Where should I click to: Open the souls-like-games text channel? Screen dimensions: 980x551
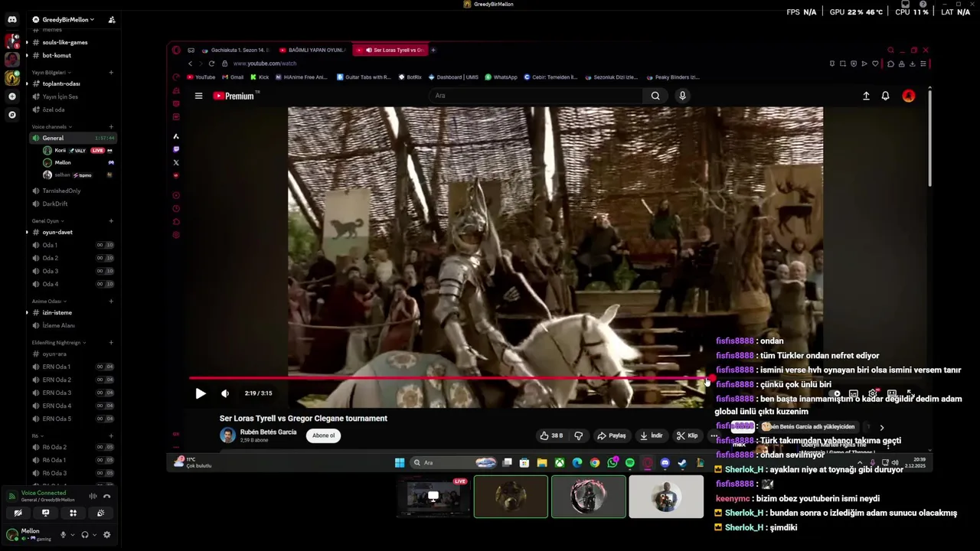pyautogui.click(x=65, y=42)
